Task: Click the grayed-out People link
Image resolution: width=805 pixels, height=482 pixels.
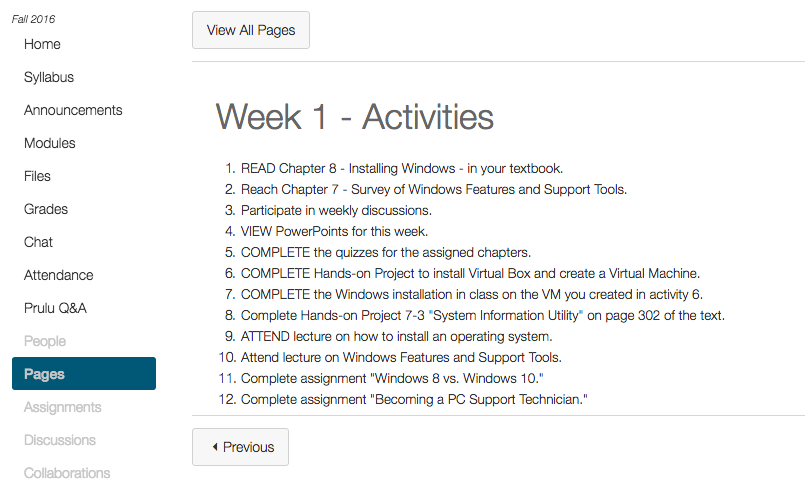Action: [45, 341]
